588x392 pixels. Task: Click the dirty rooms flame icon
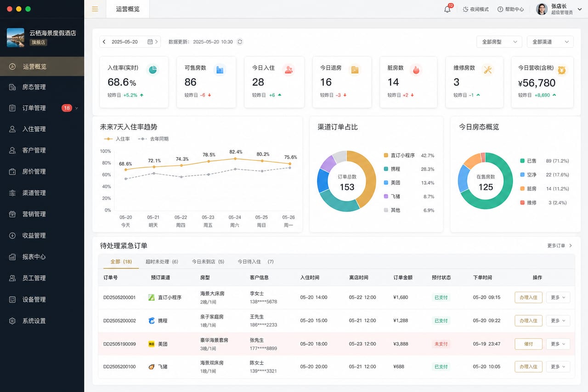[416, 69]
